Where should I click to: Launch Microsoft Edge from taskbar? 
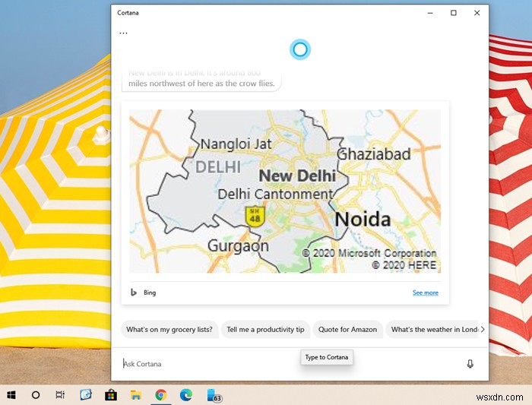[186, 395]
